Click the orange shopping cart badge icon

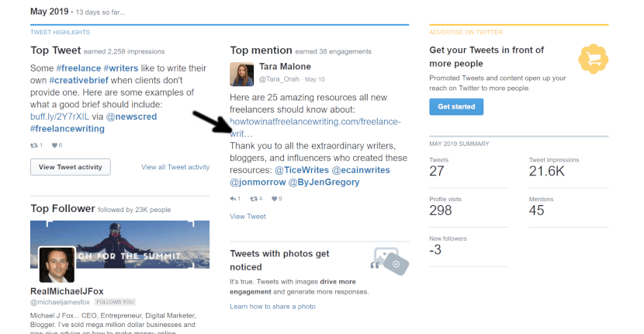click(x=593, y=59)
